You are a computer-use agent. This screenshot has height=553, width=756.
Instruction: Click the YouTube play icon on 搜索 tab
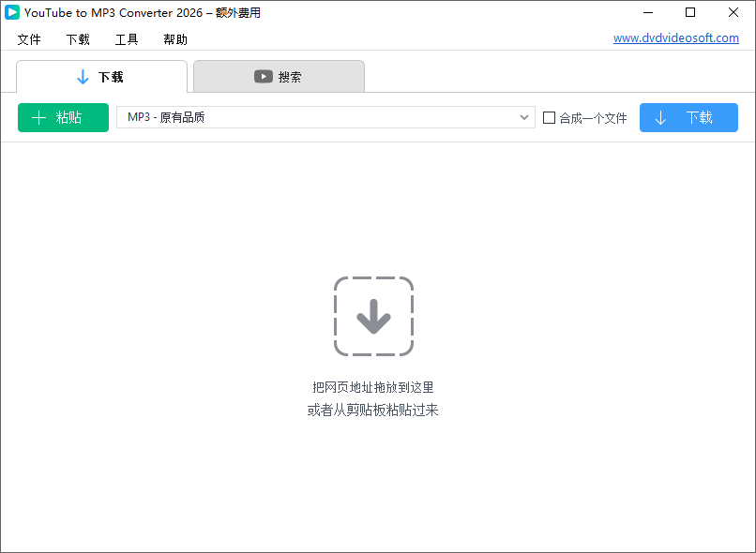tap(264, 77)
